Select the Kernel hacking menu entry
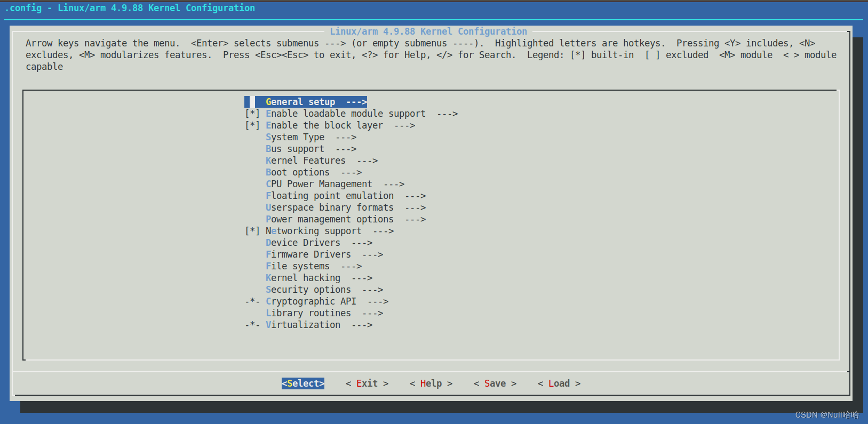The image size is (868, 424). 303,278
